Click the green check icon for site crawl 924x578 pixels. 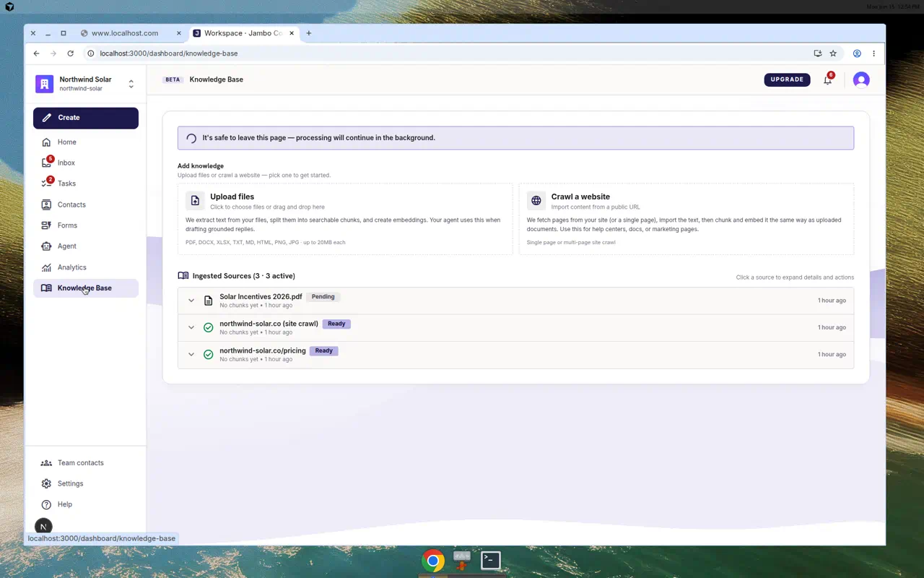click(x=209, y=328)
